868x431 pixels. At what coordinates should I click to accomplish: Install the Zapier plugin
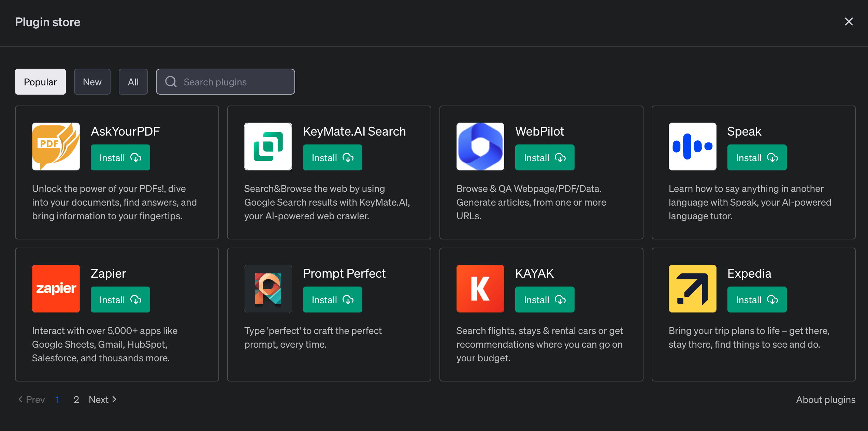120,300
